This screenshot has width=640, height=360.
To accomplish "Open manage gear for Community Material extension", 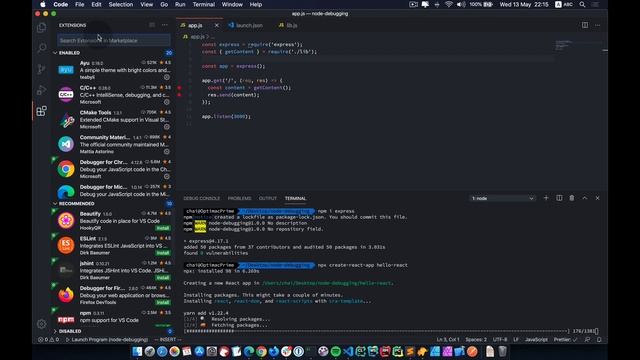I will [167, 152].
